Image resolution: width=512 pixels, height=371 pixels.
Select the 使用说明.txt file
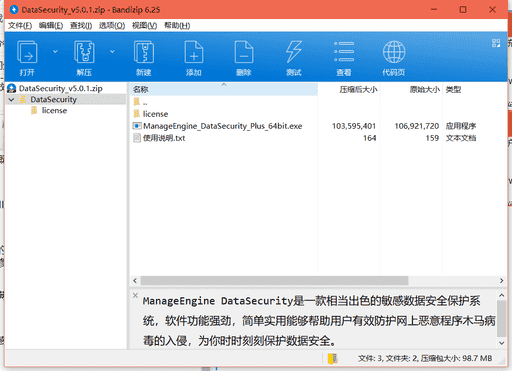(164, 138)
